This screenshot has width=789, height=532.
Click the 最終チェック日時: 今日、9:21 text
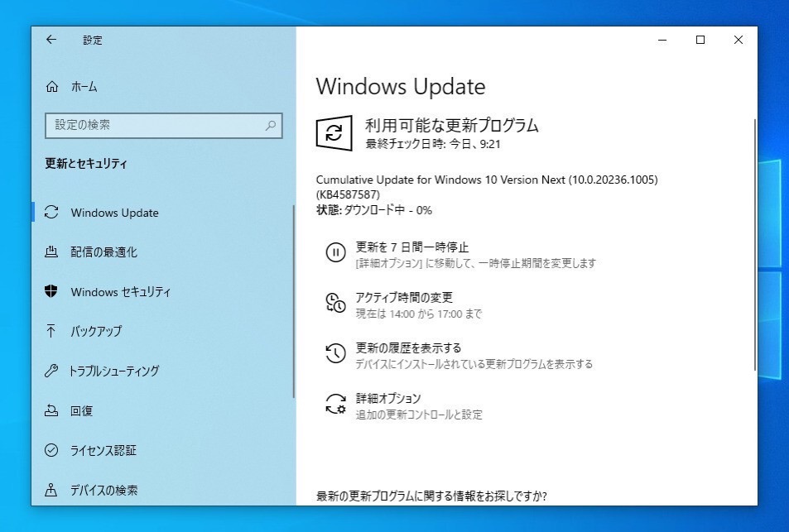433,144
